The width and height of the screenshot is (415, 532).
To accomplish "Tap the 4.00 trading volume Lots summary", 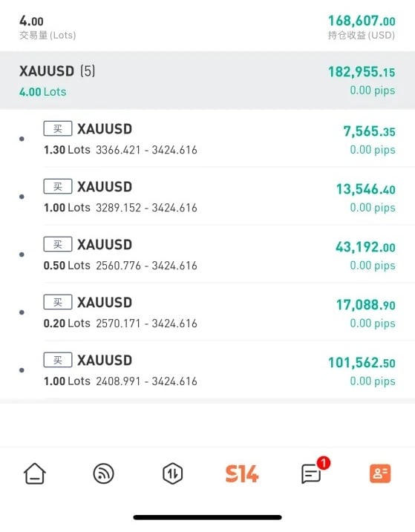I will (x=31, y=21).
